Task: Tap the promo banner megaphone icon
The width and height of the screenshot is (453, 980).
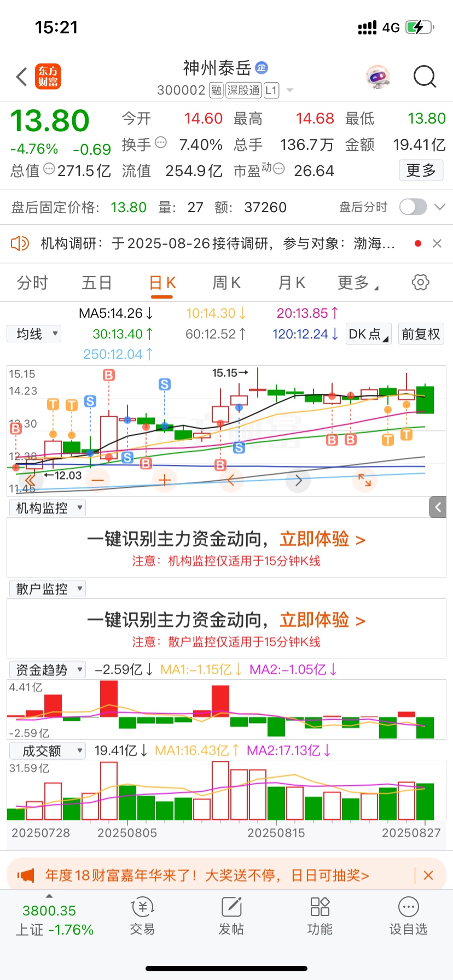Action: click(x=26, y=876)
